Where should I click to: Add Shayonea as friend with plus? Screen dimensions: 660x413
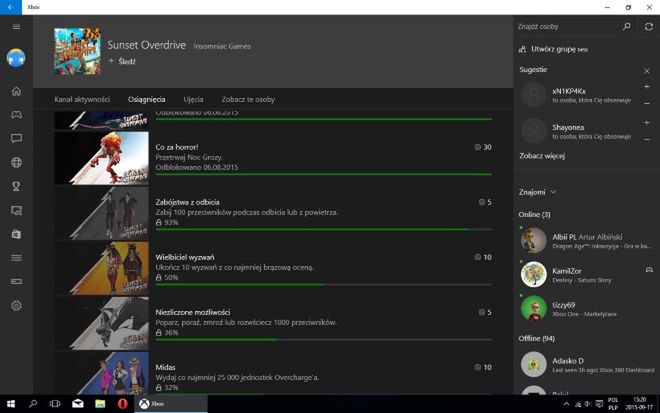pos(647,123)
